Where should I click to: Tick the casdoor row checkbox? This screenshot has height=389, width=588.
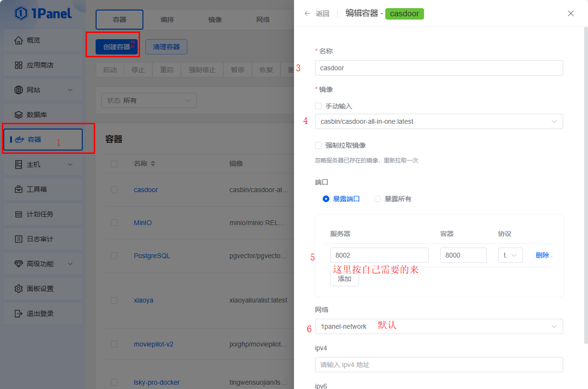[x=114, y=190]
